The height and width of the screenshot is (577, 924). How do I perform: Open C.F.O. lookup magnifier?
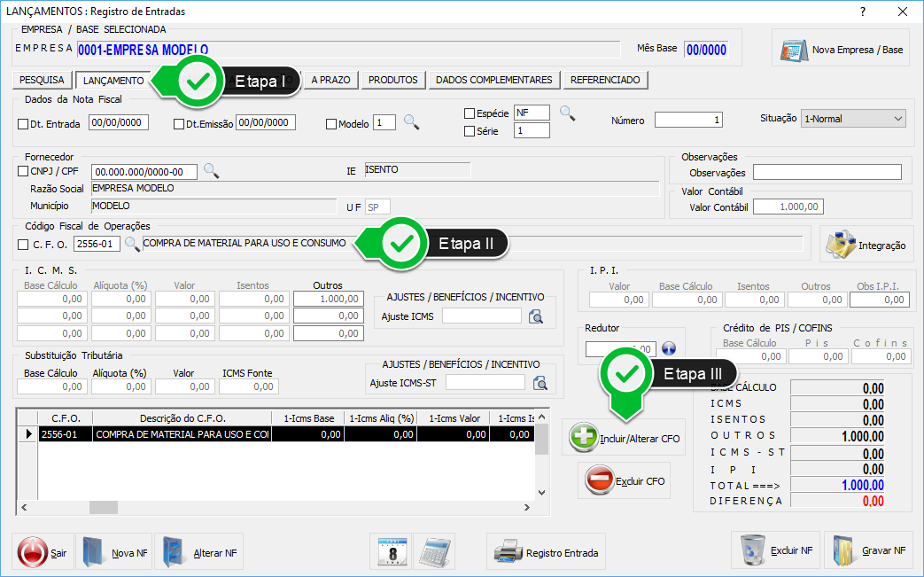[x=132, y=243]
